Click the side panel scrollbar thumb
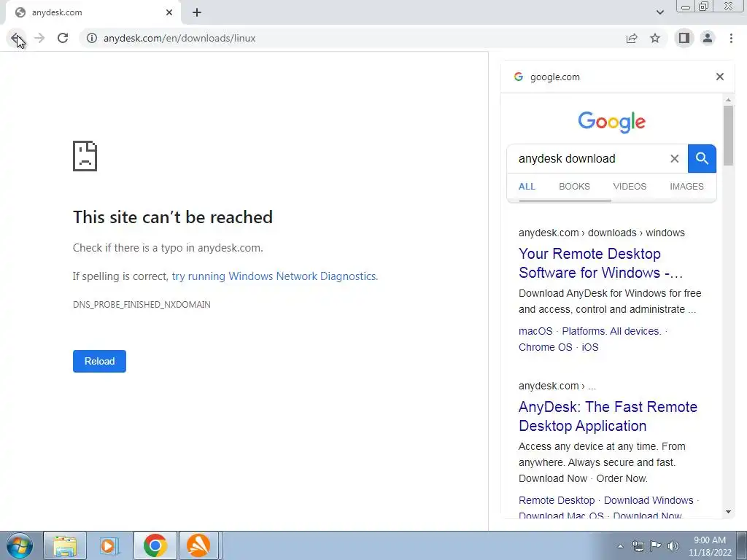The height and width of the screenshot is (560, 747). pos(728,136)
